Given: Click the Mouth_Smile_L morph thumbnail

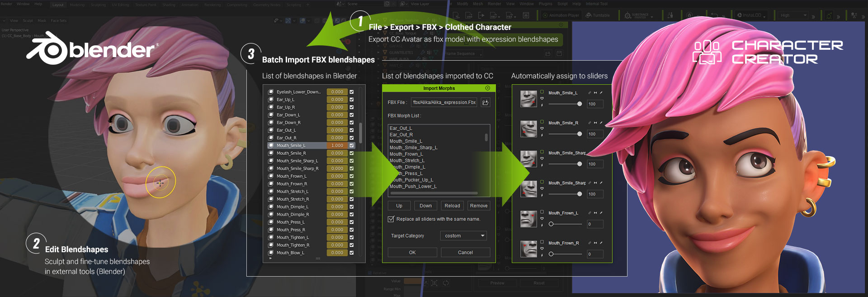Looking at the screenshot, I should pos(528,99).
